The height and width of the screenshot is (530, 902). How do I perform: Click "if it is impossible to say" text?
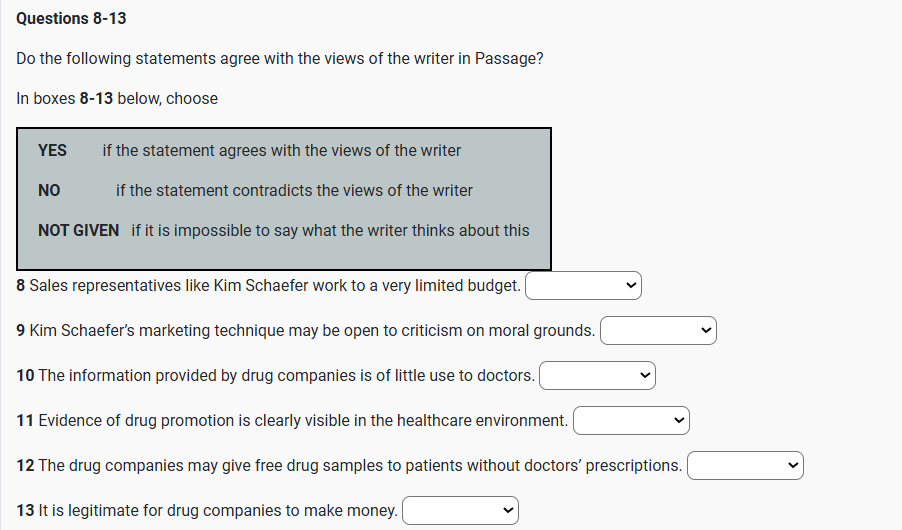(330, 230)
